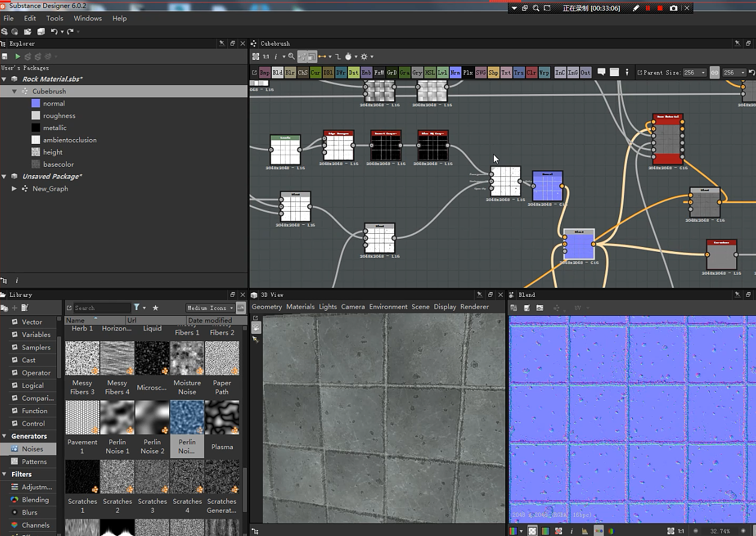The image size is (756, 536).
Task: Add a Normal (Nrm) node from toolbar
Action: [x=455, y=73]
